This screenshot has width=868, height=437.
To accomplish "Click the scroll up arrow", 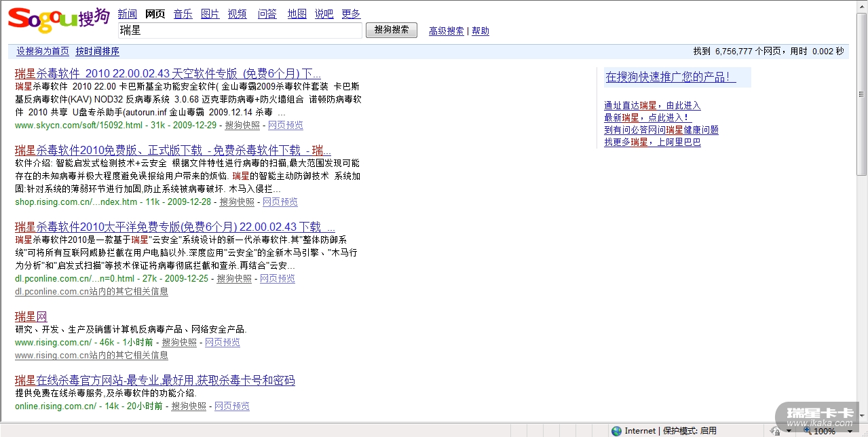I will tap(862, 6).
